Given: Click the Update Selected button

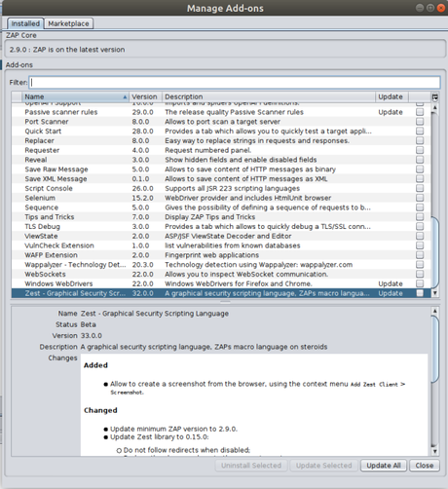Looking at the screenshot, I should tap(323, 466).
